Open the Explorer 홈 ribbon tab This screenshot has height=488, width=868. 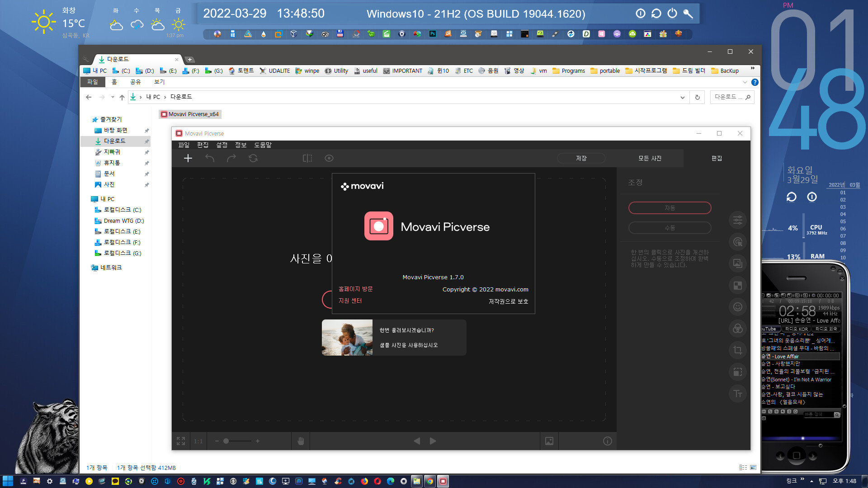pos(114,82)
